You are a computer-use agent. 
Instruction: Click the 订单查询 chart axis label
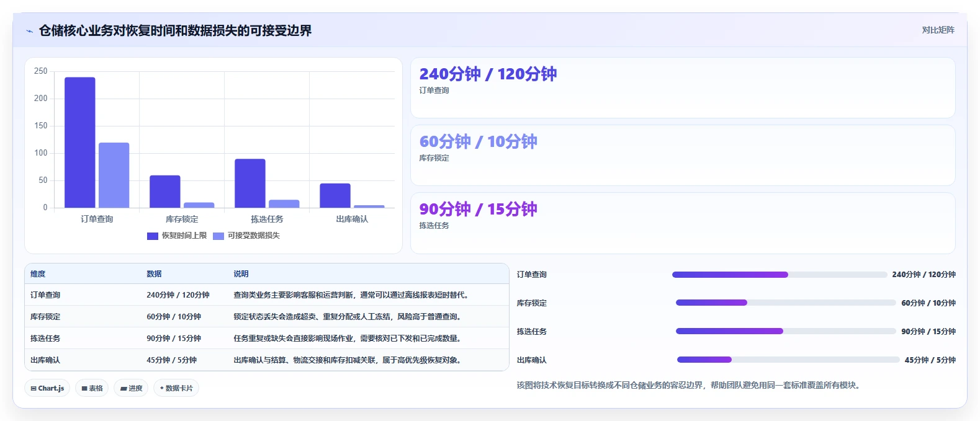[97, 219]
